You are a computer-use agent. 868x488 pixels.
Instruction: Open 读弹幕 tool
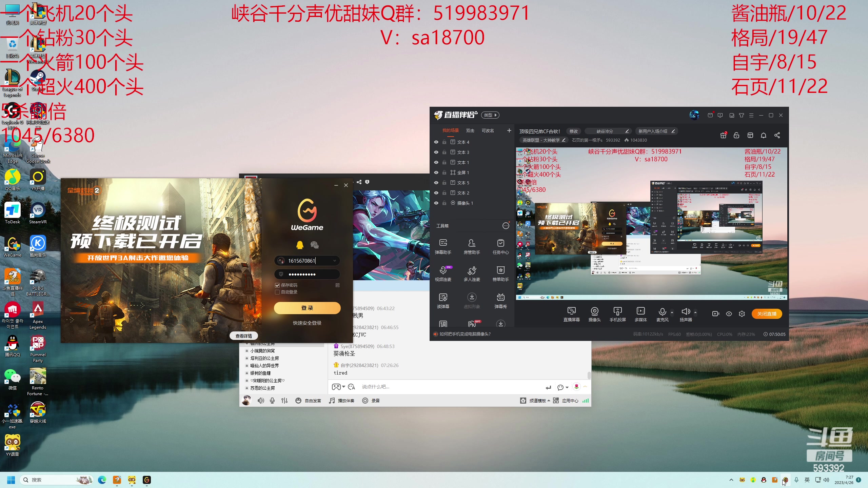[443, 301]
